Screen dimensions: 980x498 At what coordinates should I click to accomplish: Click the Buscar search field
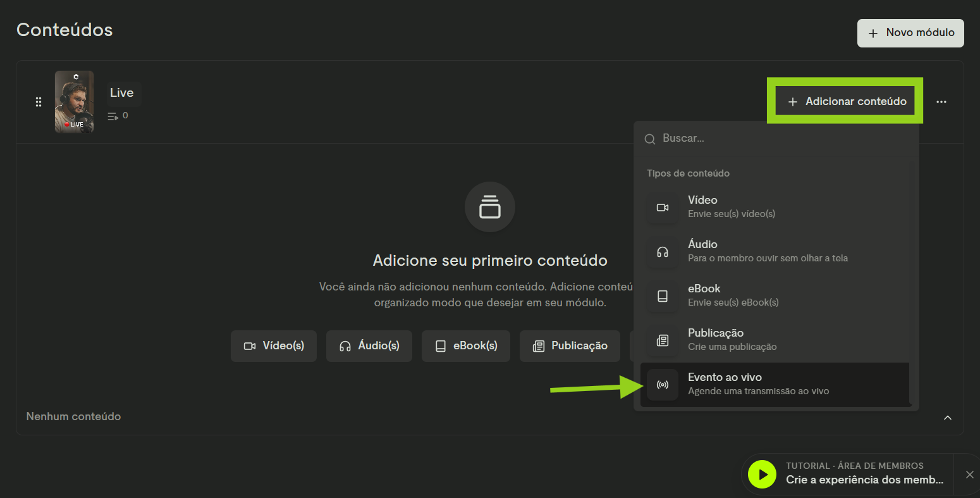776,139
